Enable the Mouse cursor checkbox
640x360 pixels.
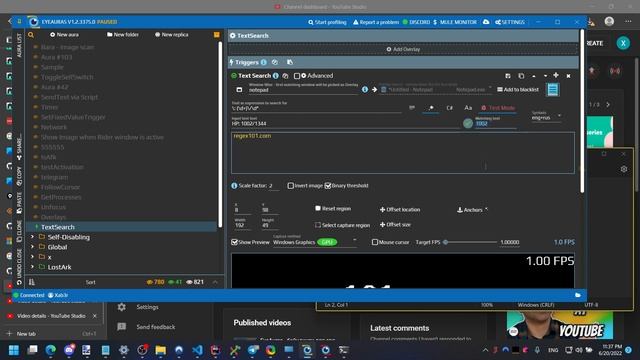click(375, 242)
